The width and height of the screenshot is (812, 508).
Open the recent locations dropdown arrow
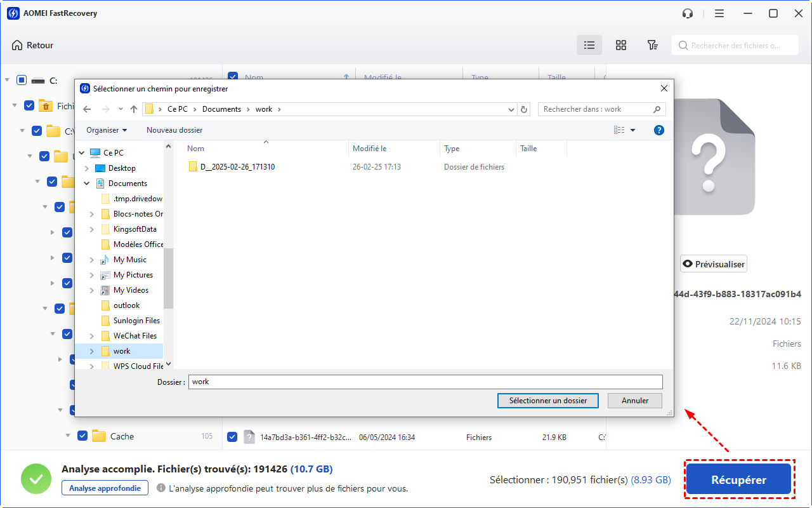point(121,109)
